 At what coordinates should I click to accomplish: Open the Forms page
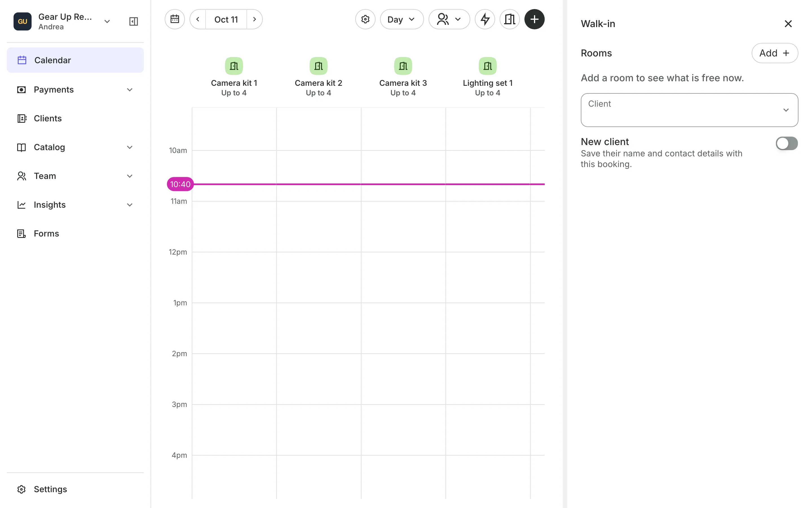pos(75,233)
